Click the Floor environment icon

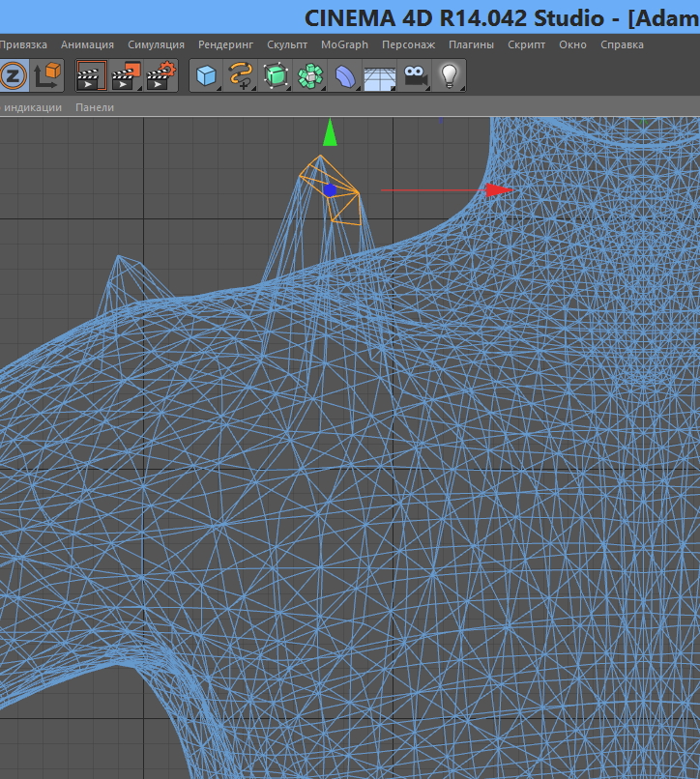click(x=380, y=75)
